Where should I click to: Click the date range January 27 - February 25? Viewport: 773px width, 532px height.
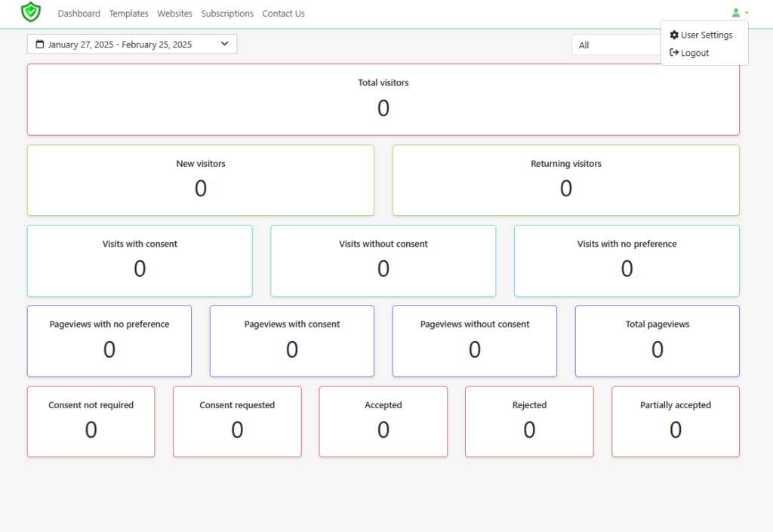click(132, 45)
